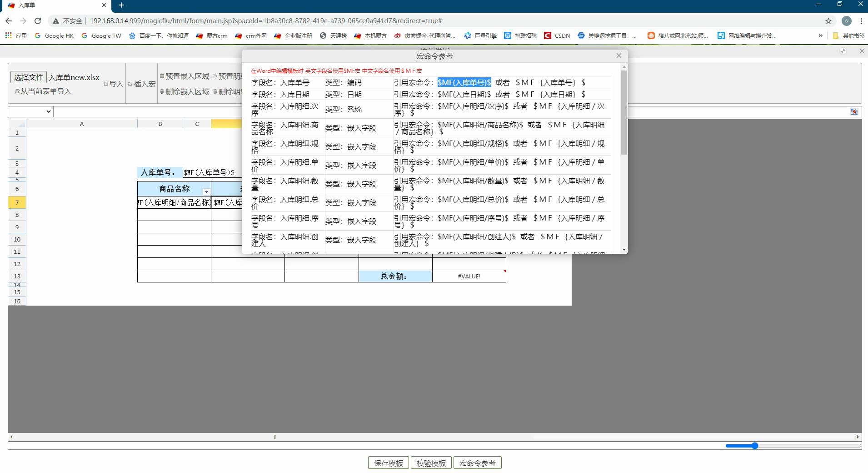Click 预置嵌入区域
868x473 pixels.
tap(185, 76)
